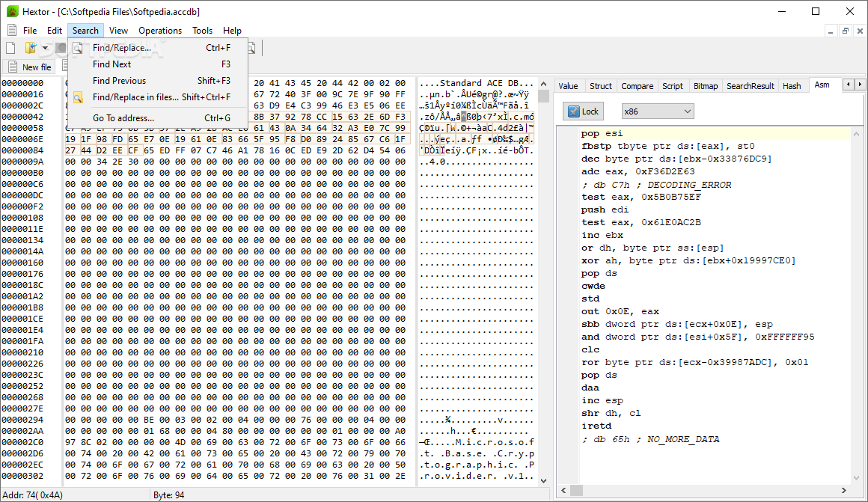Select the Asm tab
Image resolution: width=868 pixels, height=502 pixels.
click(x=822, y=85)
